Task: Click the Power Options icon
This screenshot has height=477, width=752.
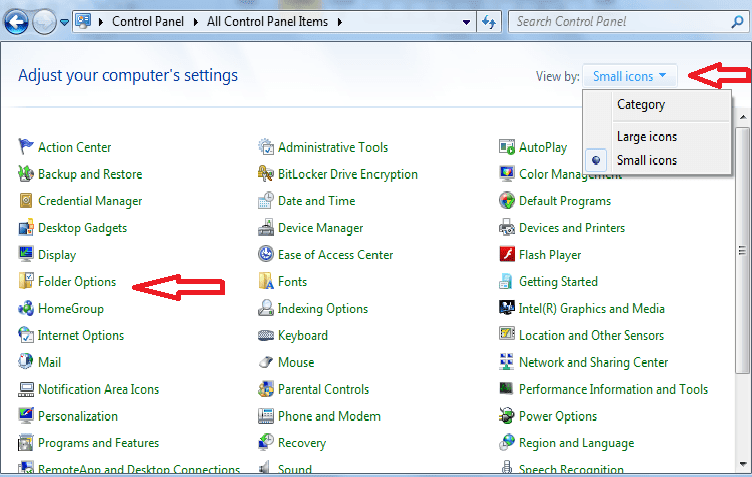Action: tap(507, 416)
